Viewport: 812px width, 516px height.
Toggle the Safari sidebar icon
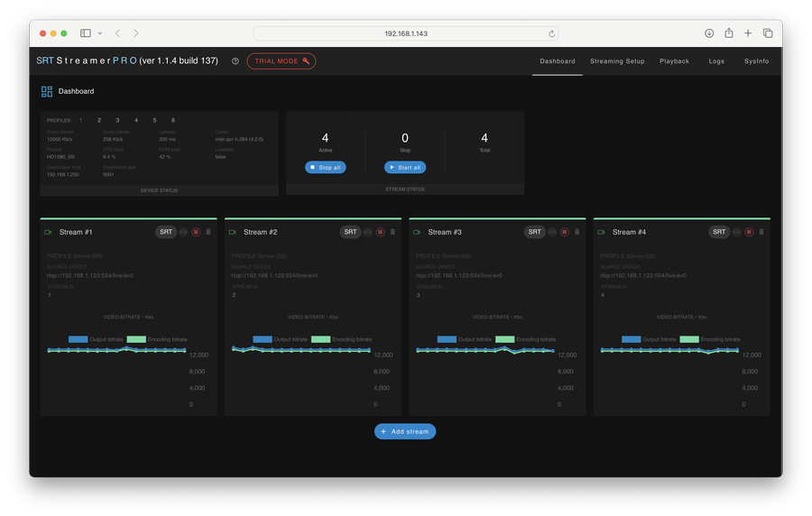[86, 33]
